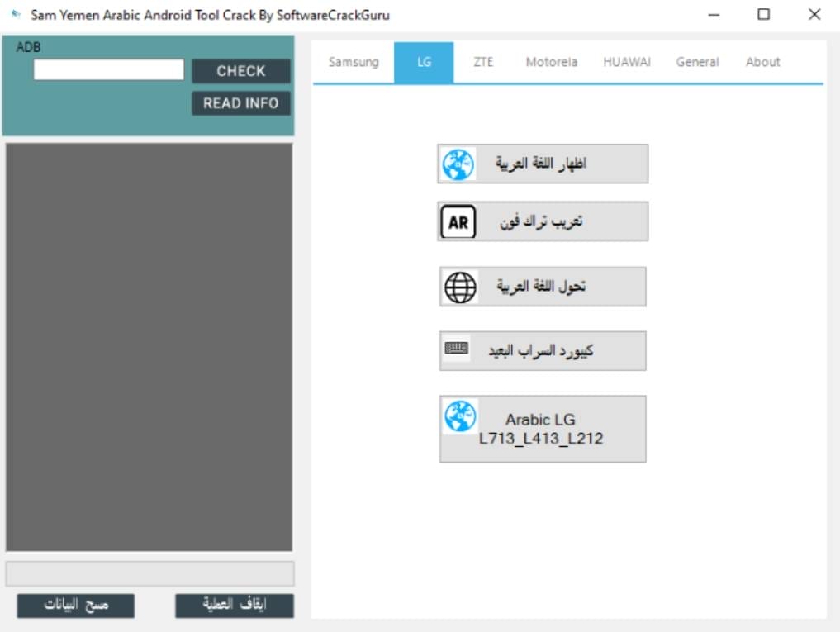This screenshot has height=632, width=840.
Task: Click the READ INFO button
Action: coord(240,103)
